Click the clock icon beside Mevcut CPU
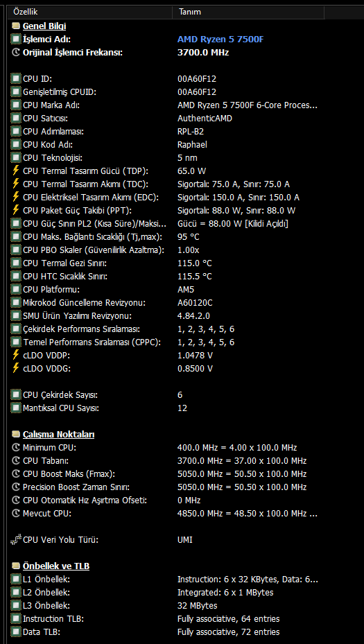Viewport: 364px width, 644px height. tap(16, 514)
